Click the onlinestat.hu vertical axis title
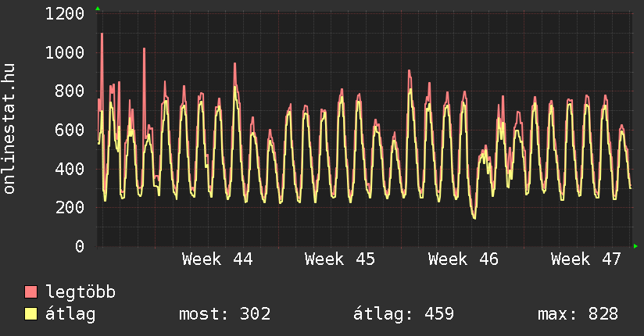Image resolution: width=644 pixels, height=336 pixels. (x=10, y=130)
